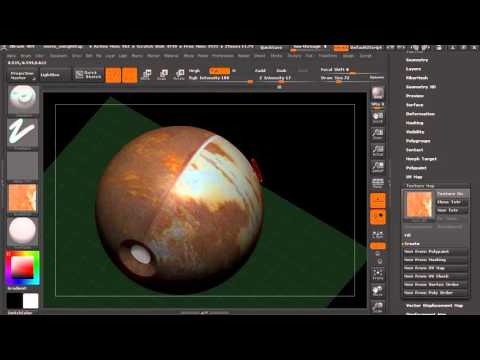Click the Actual size icon

[378, 150]
